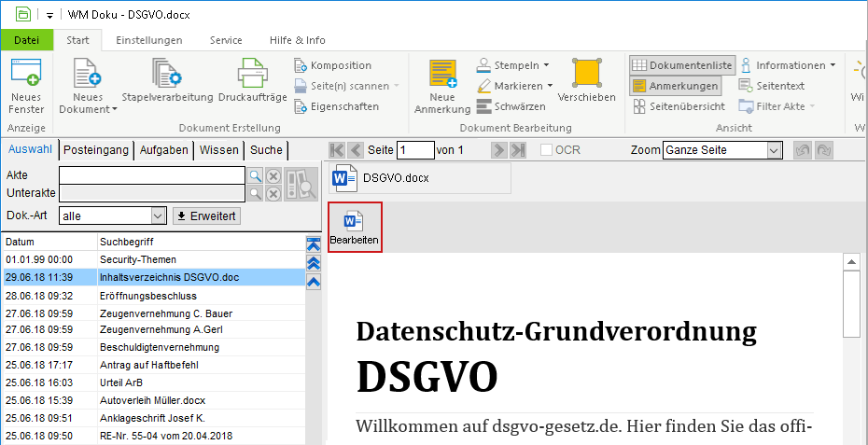The width and height of the screenshot is (868, 445).
Task: Page up in document list with double chevron
Action: pyautogui.click(x=314, y=263)
